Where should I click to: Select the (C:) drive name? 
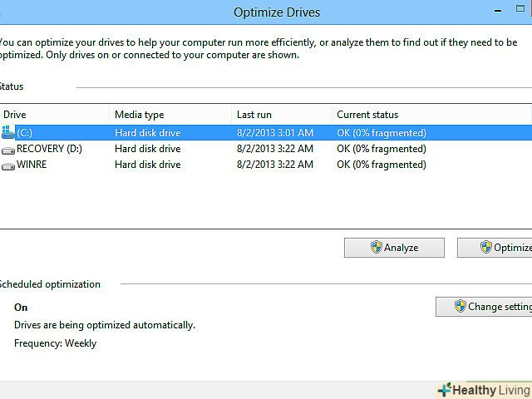pyautogui.click(x=25, y=133)
